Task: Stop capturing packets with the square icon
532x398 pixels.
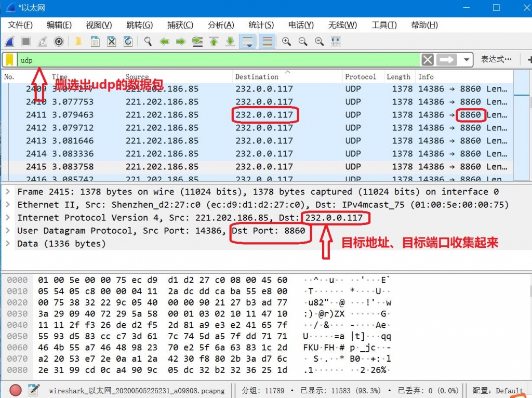Action: pos(26,42)
